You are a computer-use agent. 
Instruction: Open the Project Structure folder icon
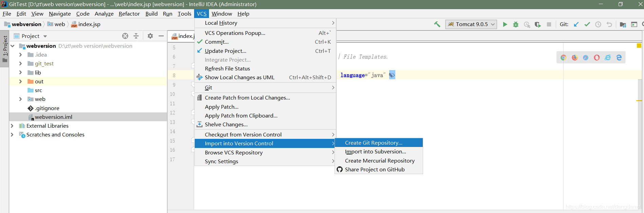tap(623, 24)
